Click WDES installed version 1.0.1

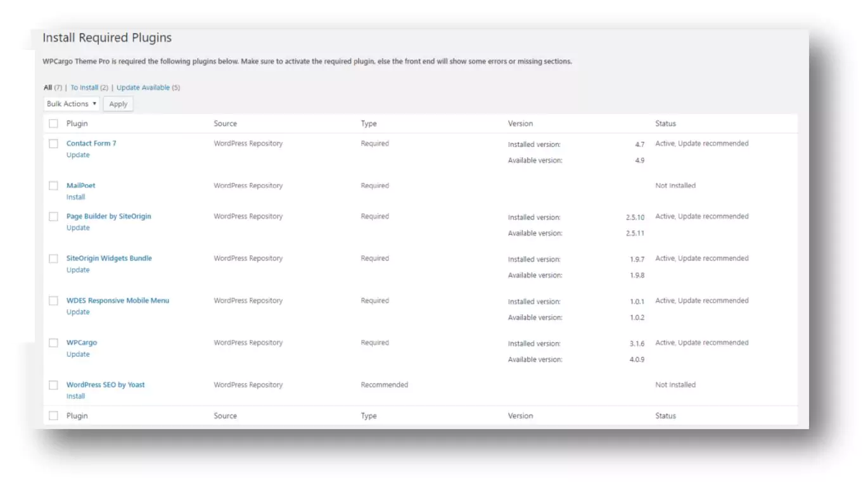point(637,302)
